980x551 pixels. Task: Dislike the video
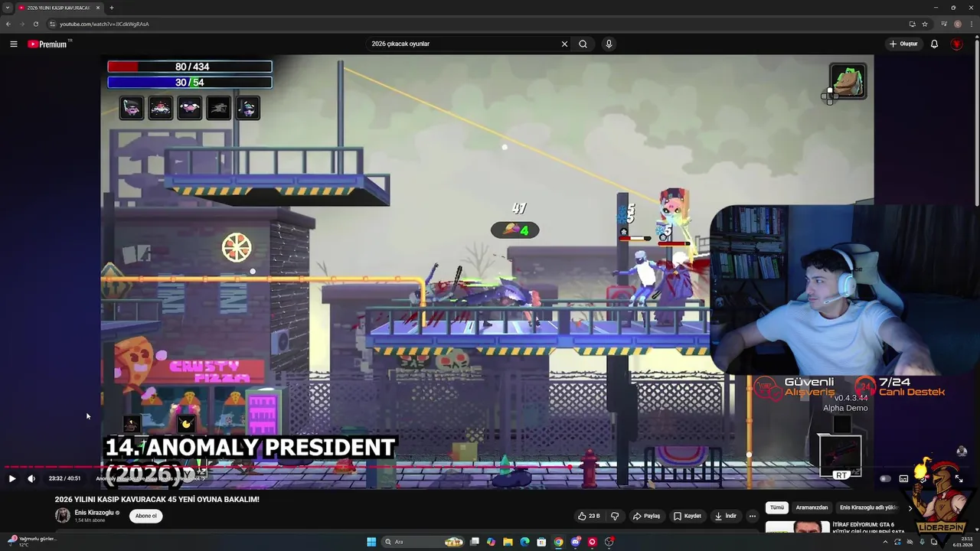point(614,516)
